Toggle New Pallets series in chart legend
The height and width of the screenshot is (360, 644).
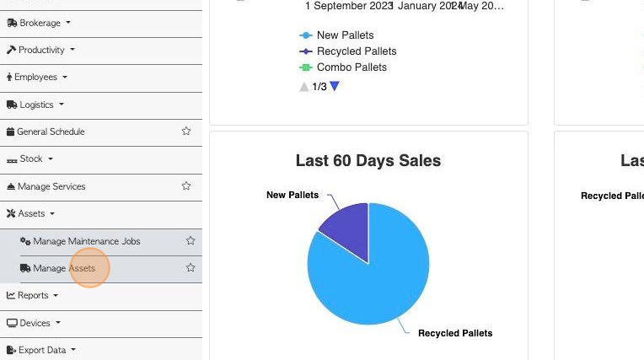337,35
